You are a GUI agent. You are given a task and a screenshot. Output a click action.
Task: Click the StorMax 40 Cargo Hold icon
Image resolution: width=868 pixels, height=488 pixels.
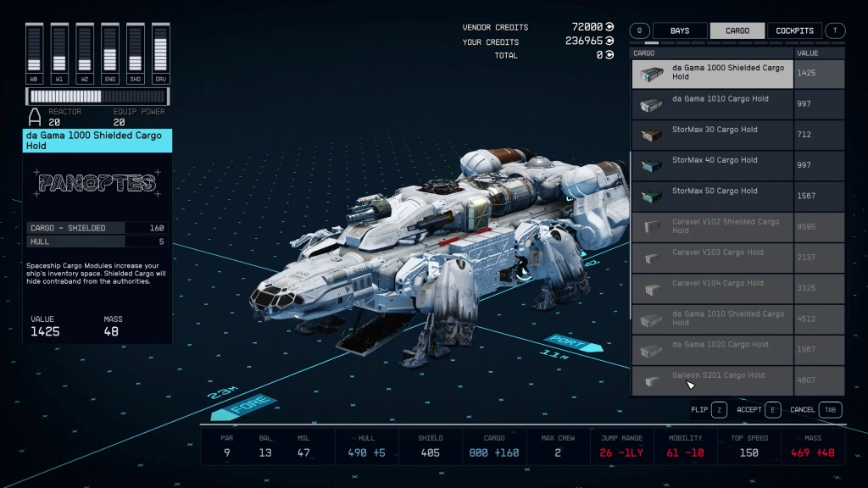coord(652,165)
